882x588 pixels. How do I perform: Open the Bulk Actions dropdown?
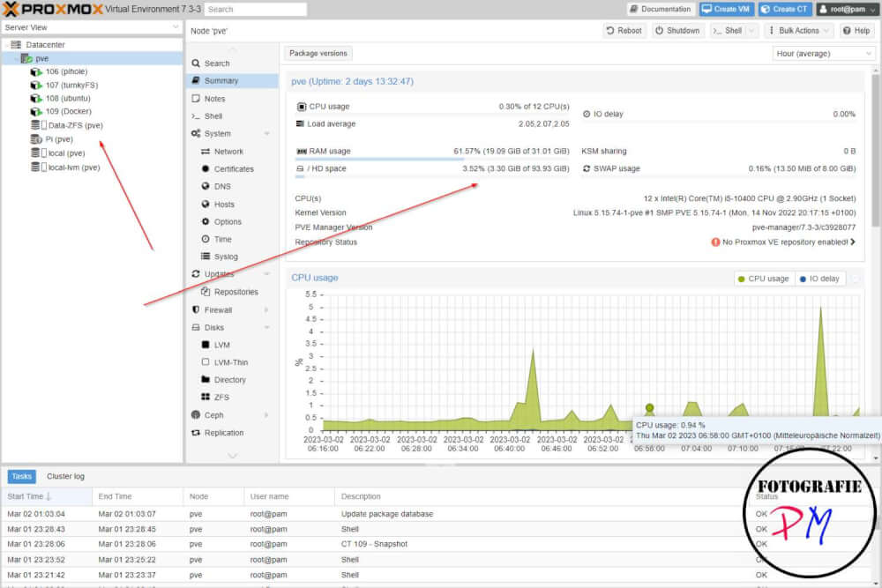[799, 30]
